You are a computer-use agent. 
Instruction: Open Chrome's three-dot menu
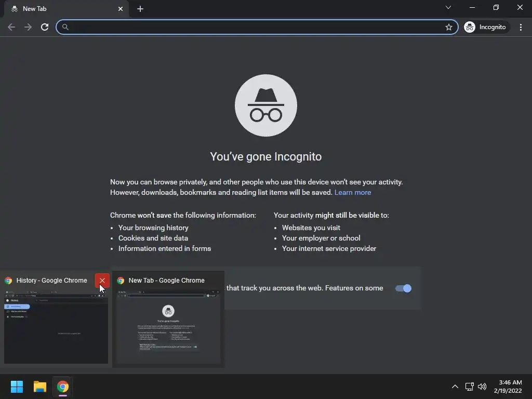521,27
